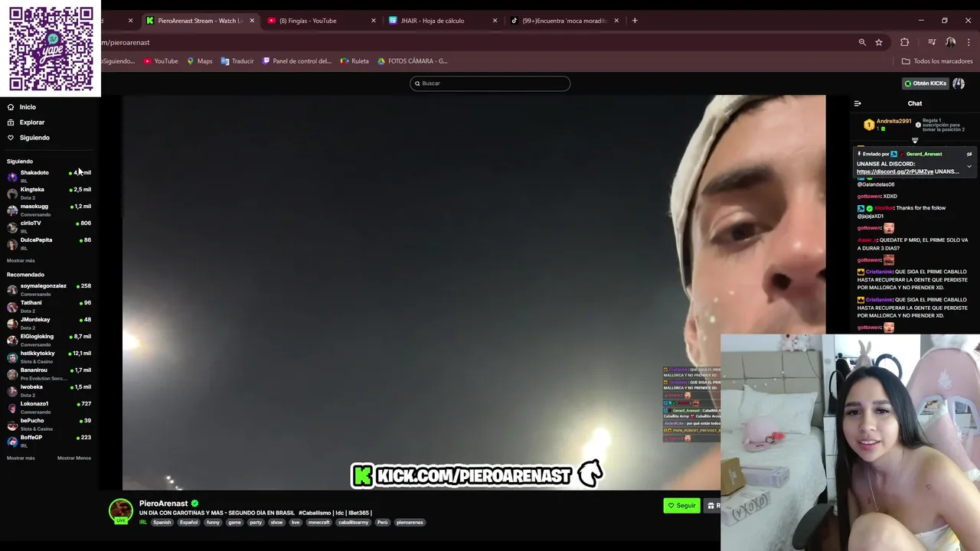
Task: Follow channel with Seguir button
Action: pyautogui.click(x=681, y=505)
